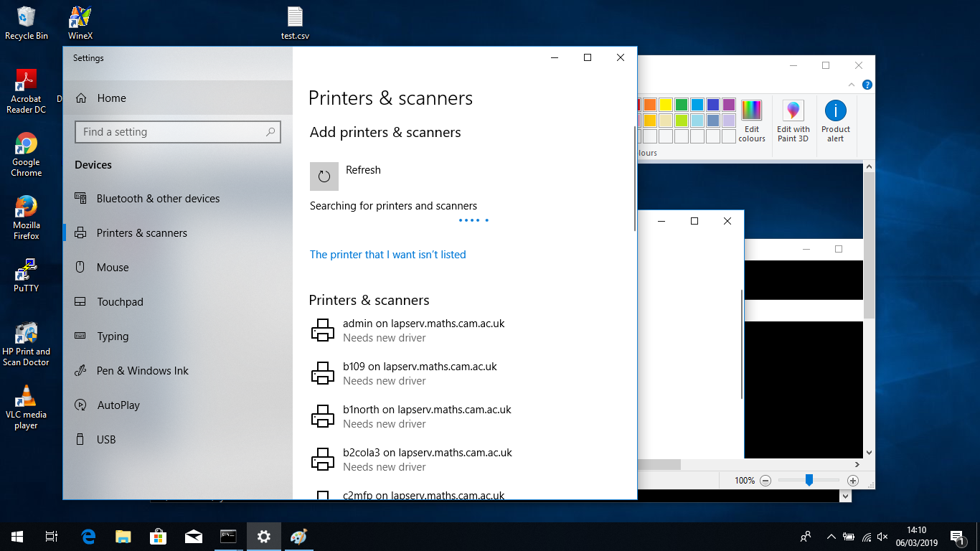This screenshot has height=551, width=980.
Task: Switch to the Mouse settings page
Action: pos(113,268)
